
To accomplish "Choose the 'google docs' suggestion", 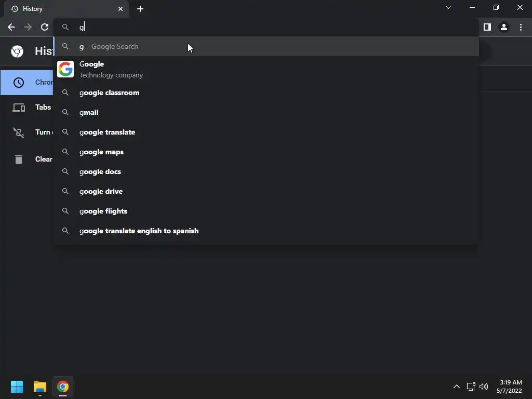I will coord(267,171).
